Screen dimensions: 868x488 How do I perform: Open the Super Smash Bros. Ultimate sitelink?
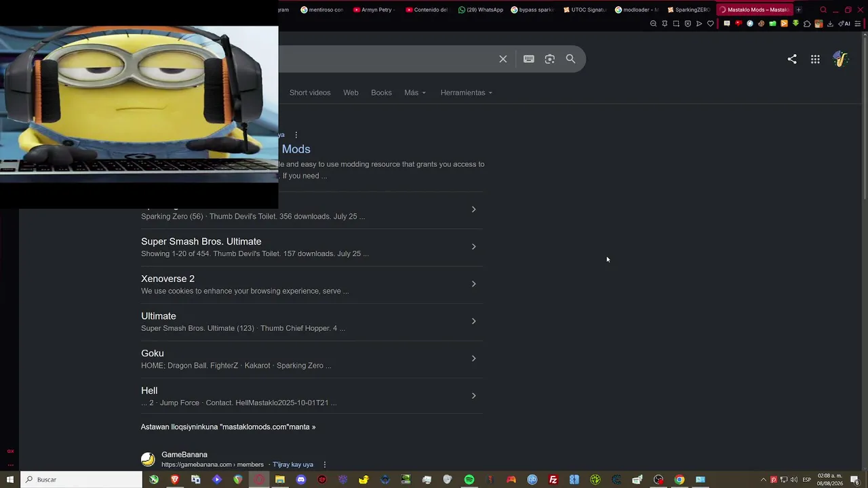[x=201, y=241]
